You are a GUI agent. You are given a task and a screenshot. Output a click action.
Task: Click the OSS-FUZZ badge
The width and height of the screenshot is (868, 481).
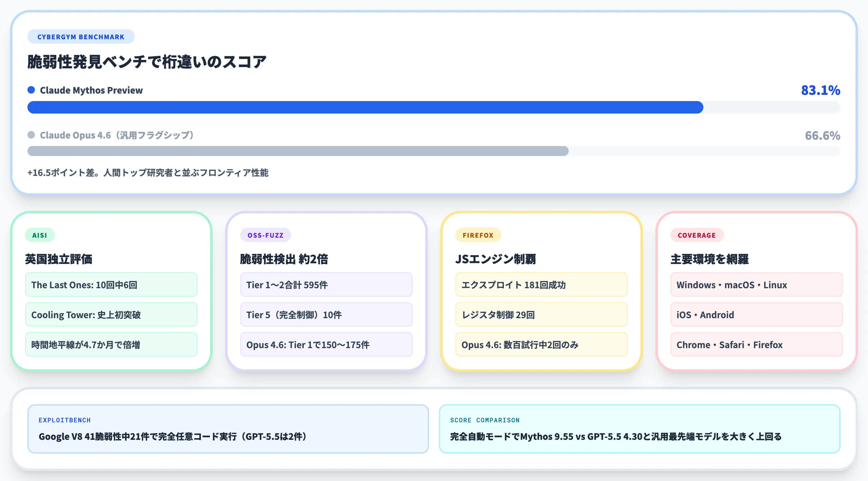pyautogui.click(x=266, y=235)
